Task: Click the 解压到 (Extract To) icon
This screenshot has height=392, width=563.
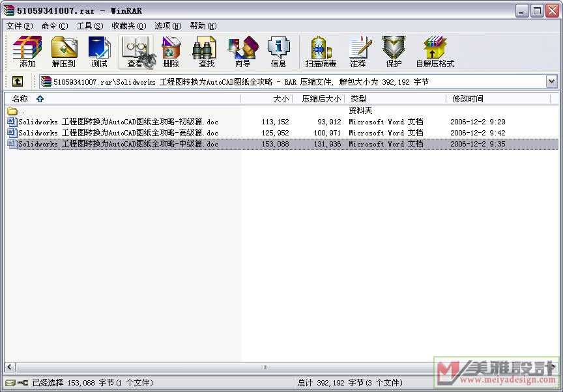Action: tap(64, 51)
